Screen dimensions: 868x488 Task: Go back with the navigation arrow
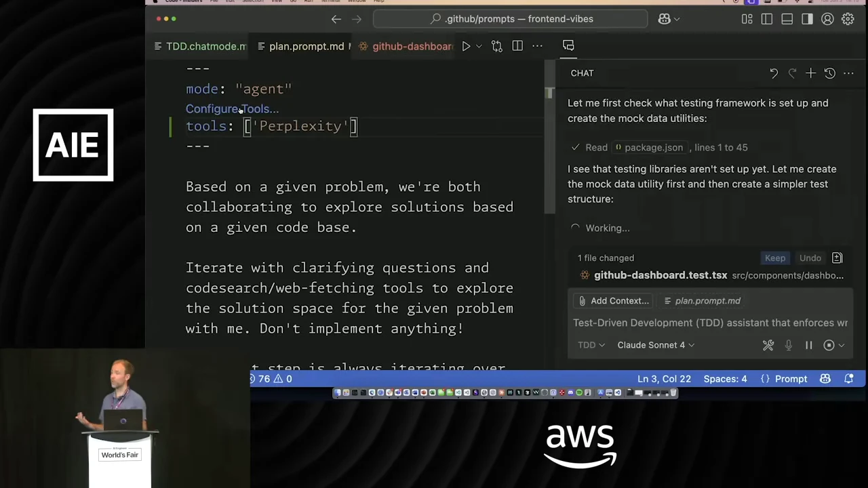(x=336, y=19)
